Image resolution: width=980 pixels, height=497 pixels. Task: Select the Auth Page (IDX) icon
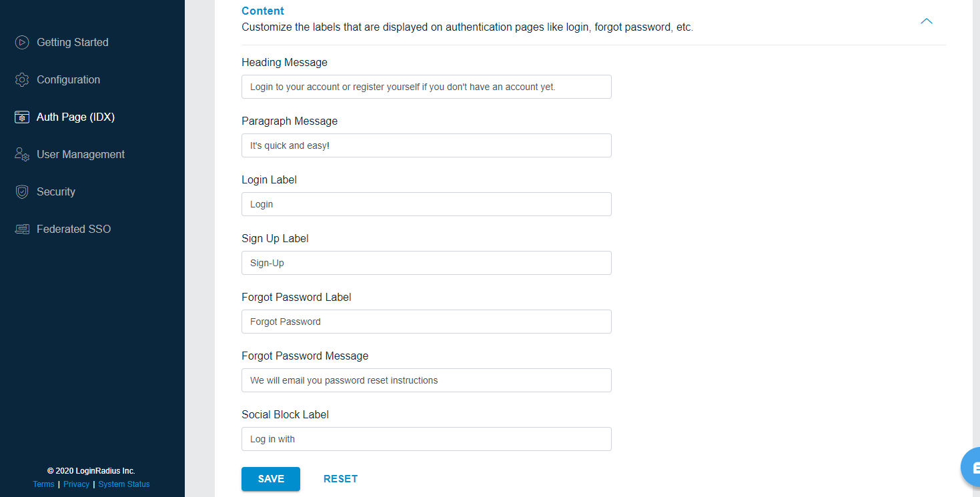[21, 117]
